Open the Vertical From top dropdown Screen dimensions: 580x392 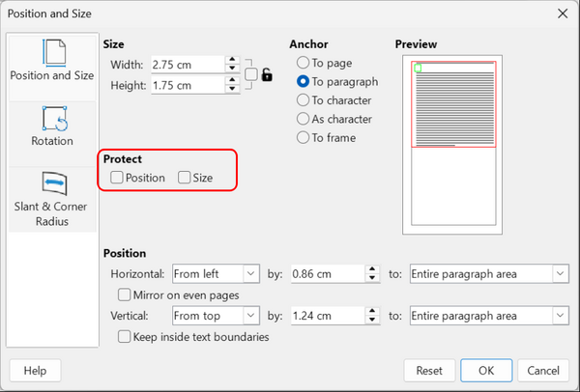coord(216,316)
